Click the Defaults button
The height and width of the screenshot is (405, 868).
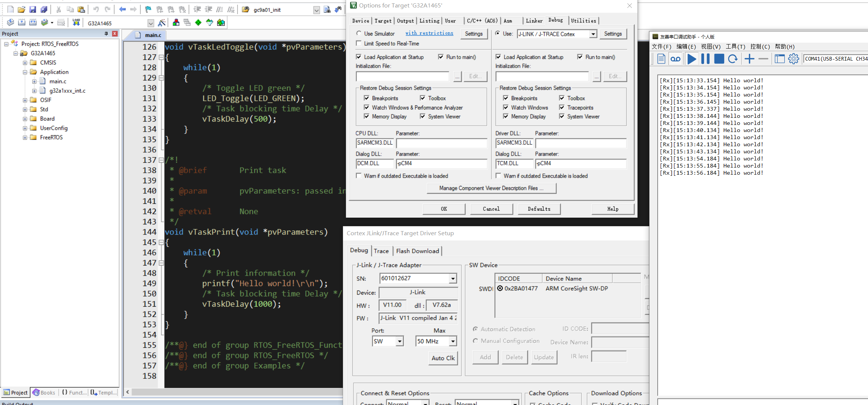539,209
